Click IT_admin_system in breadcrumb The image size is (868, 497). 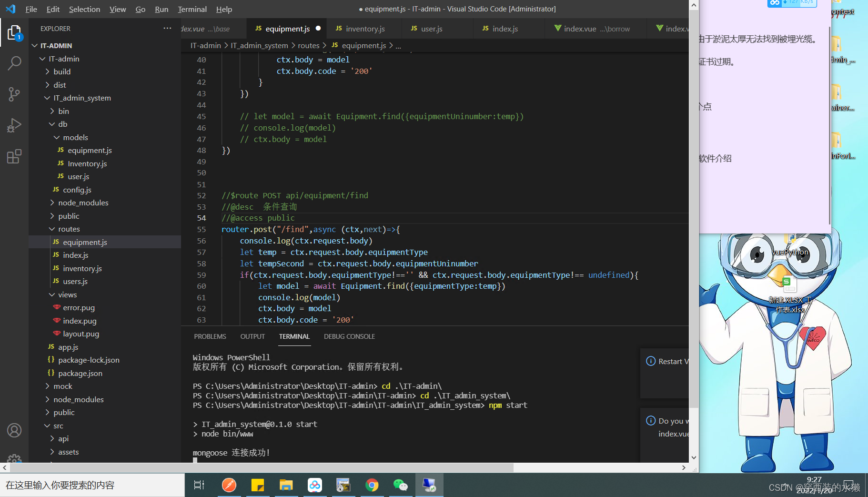click(x=259, y=46)
